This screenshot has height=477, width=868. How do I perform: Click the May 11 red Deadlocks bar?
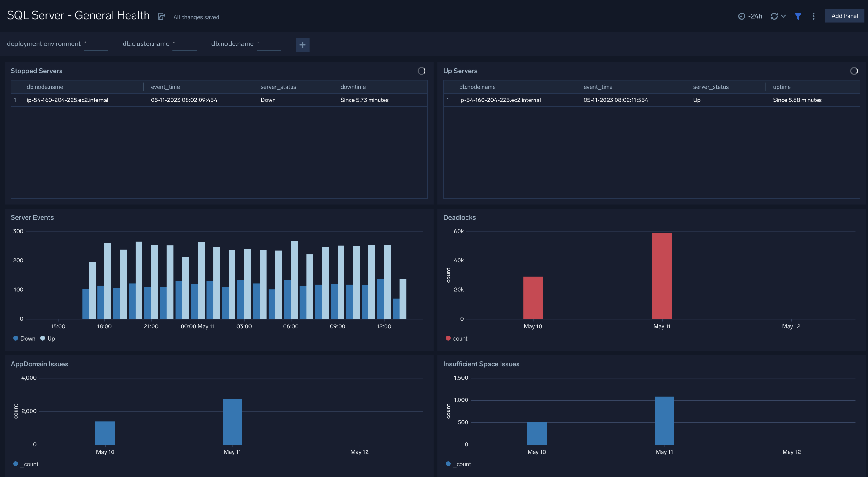point(662,276)
